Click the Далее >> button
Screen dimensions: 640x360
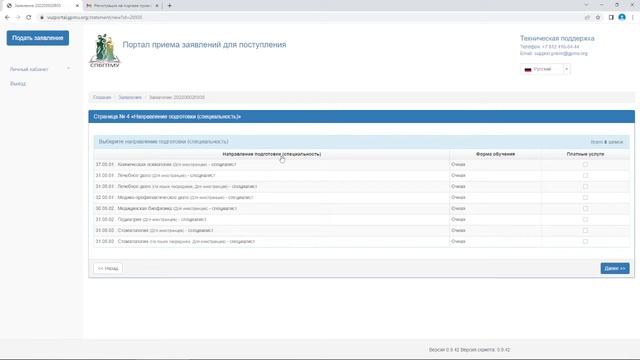(615, 268)
